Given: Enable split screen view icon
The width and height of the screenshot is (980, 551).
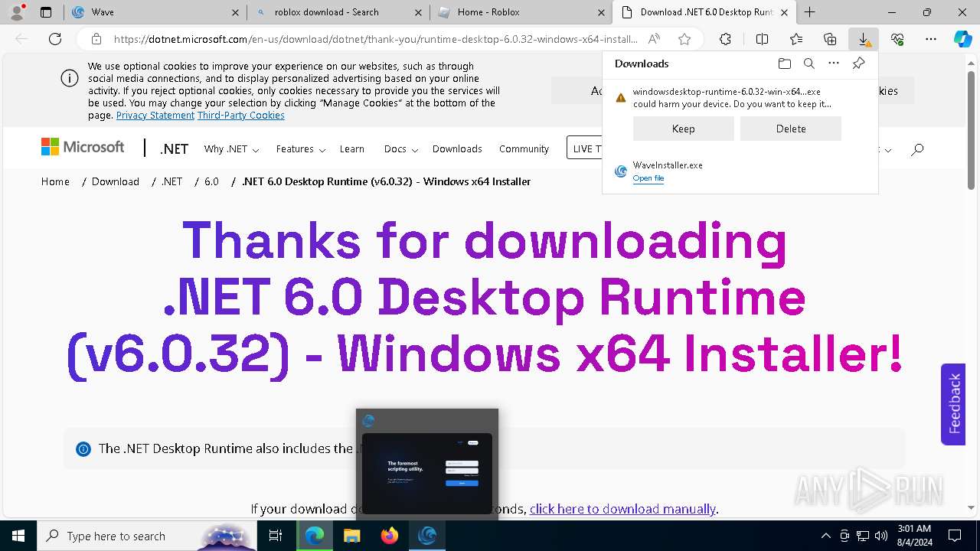Looking at the screenshot, I should click(x=762, y=39).
